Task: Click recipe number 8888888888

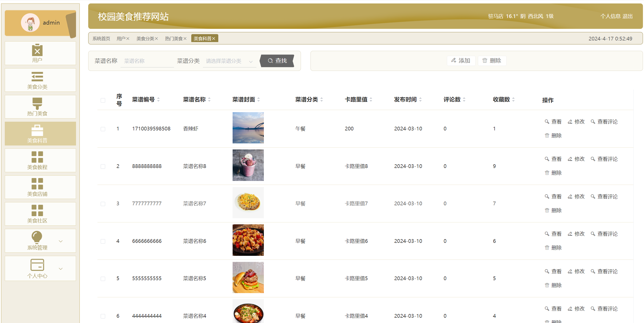Action: click(x=147, y=166)
